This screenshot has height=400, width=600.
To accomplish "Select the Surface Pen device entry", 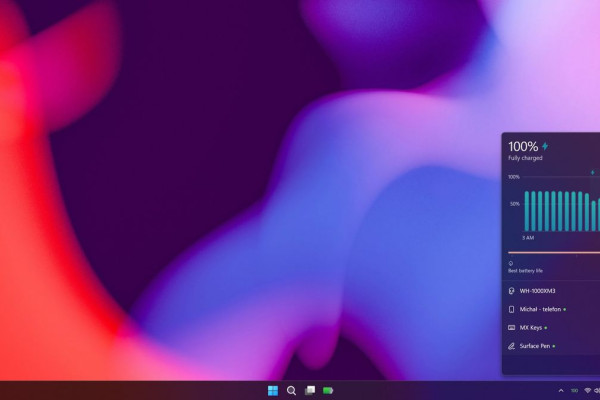I will [x=551, y=346].
